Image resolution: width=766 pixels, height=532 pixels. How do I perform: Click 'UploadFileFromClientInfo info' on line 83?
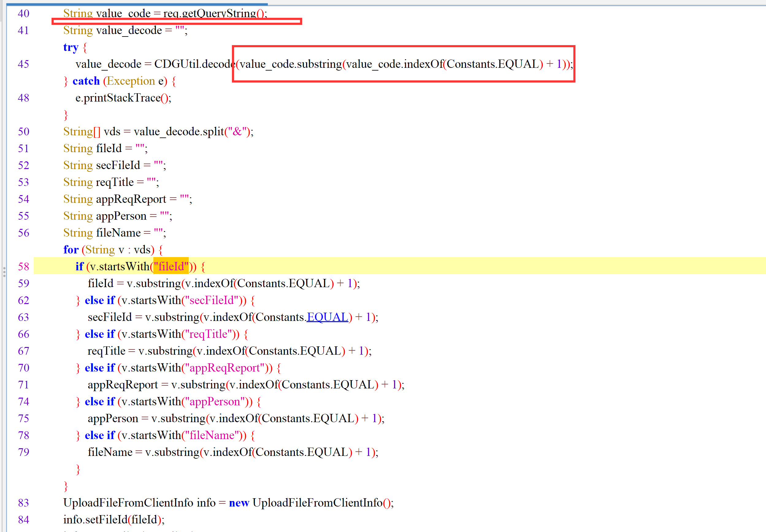139,503
